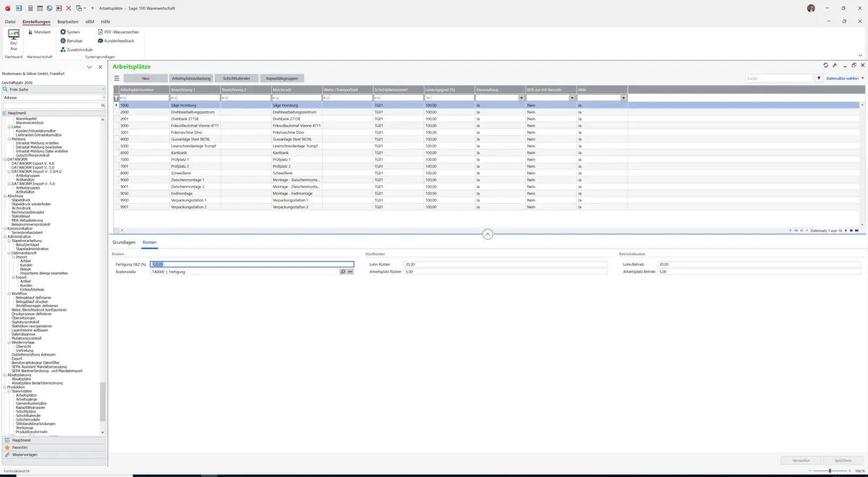The width and height of the screenshot is (868, 477).
Task: Select row Verpackungsstation 2
Action: pyautogui.click(x=488, y=207)
